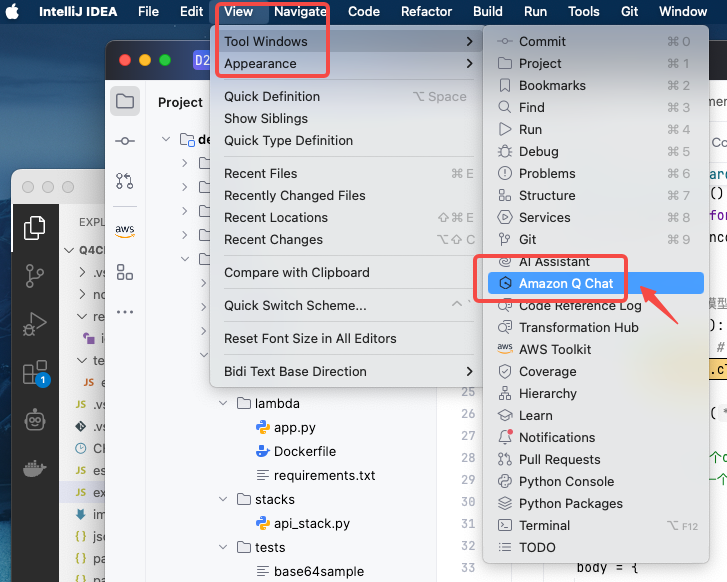Open the Apple menu
The width and height of the screenshot is (727, 582).
[13, 12]
